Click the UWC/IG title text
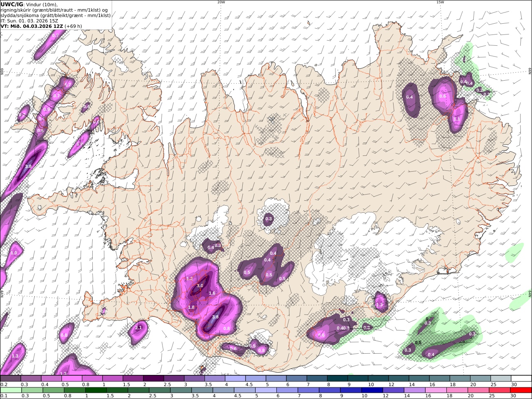The width and height of the screenshot is (532, 399). 12,4
